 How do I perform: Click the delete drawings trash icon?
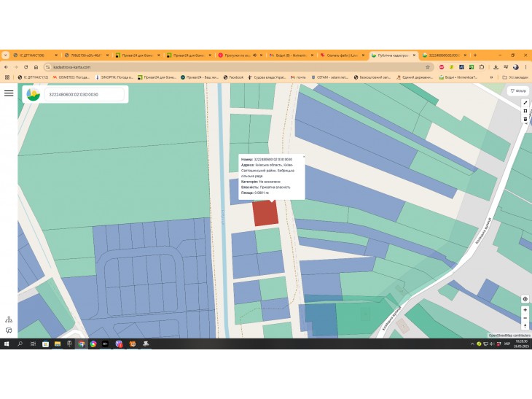[525, 119]
